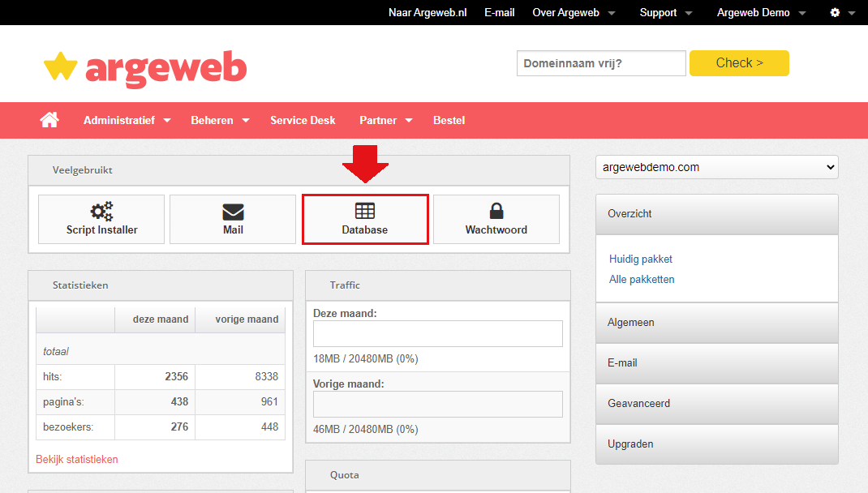Open the Mail tile

[233, 219]
